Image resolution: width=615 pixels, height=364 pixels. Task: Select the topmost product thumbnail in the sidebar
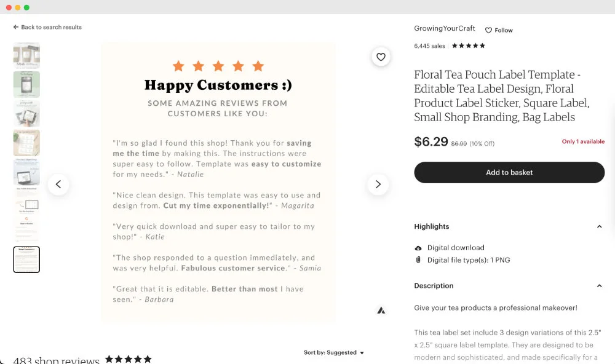click(x=26, y=55)
